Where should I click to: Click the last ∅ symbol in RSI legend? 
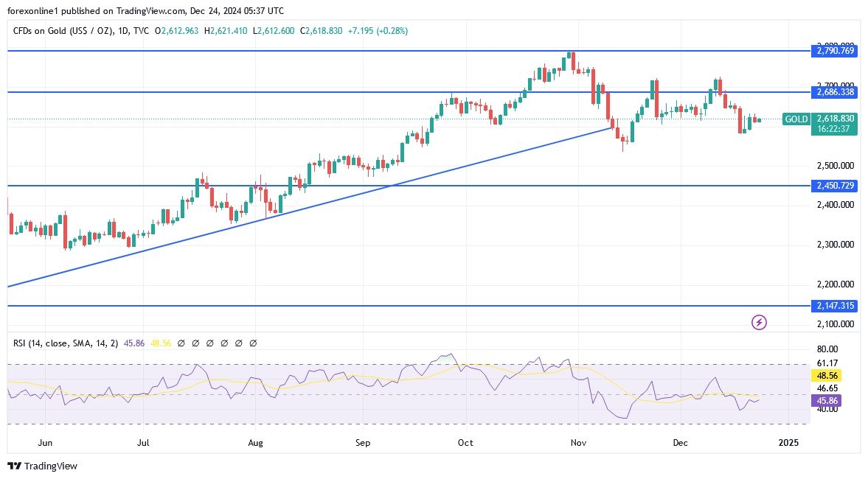253,343
